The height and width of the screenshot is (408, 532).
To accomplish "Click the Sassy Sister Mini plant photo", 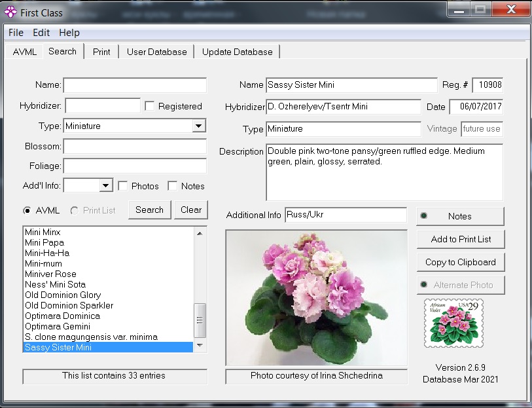I will coord(317,298).
